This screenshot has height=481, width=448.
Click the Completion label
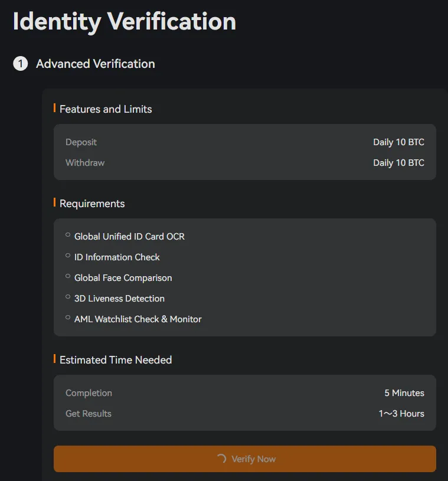(x=89, y=393)
